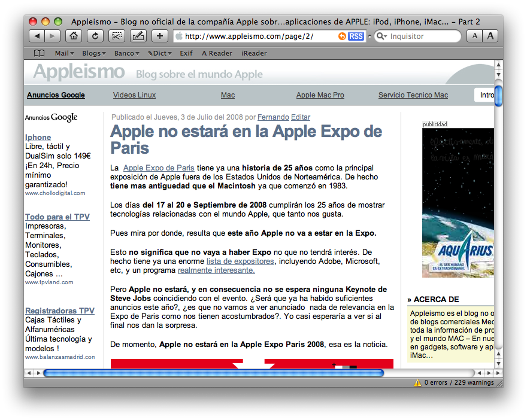
Task: Open the Apple Mac Pro link
Action: 320,95
